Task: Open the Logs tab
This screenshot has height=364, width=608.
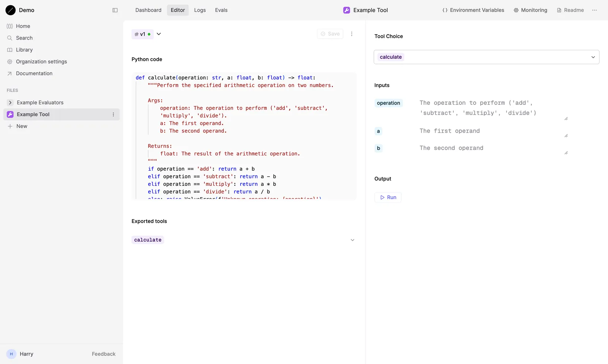Action: [200, 10]
